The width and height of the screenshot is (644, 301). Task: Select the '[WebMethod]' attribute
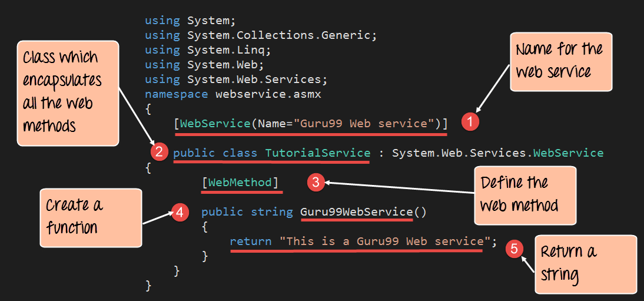(x=240, y=183)
